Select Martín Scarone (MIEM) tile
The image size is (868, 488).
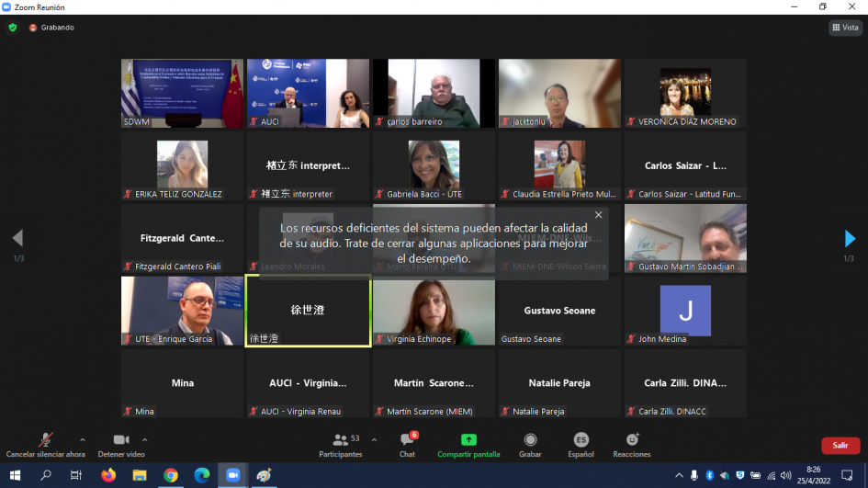coord(434,383)
